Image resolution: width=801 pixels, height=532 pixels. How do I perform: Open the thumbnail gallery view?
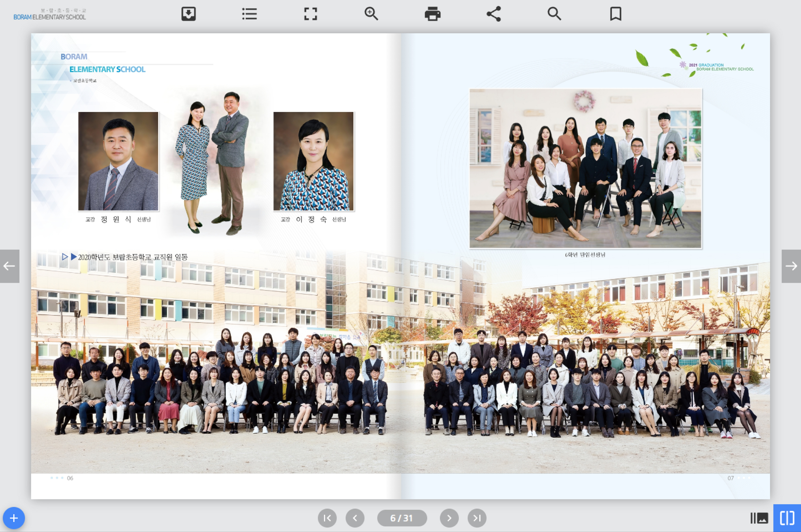point(759,518)
